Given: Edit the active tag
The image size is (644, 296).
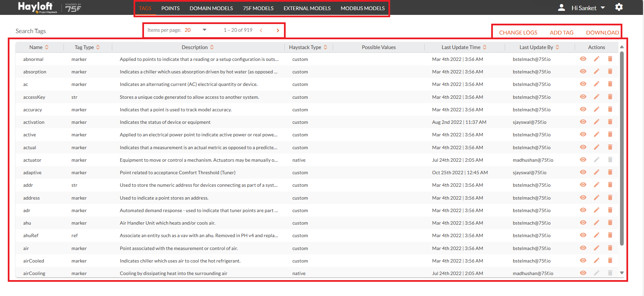Looking at the screenshot, I should click(596, 134).
